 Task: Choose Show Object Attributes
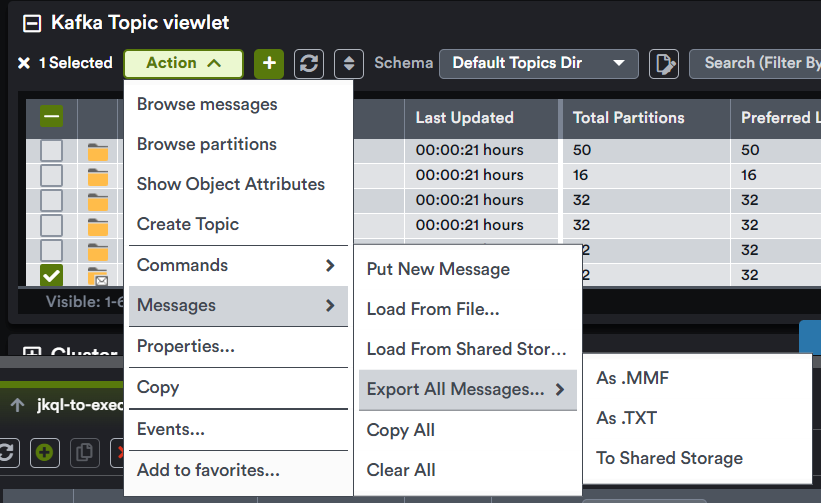(238, 184)
